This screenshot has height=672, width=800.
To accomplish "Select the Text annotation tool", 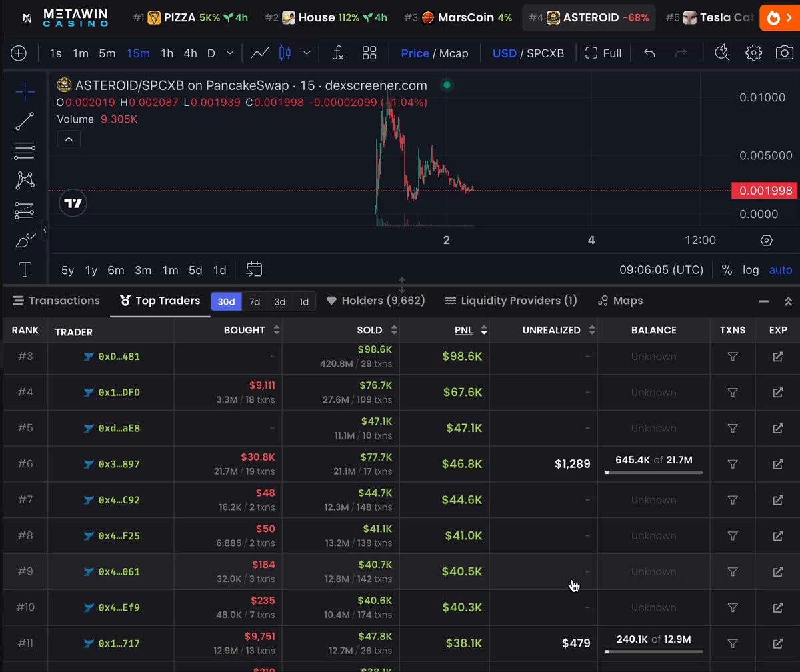I will [x=25, y=269].
